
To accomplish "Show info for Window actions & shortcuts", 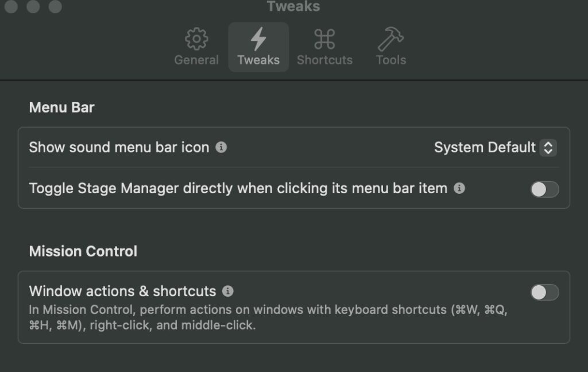I will click(227, 291).
